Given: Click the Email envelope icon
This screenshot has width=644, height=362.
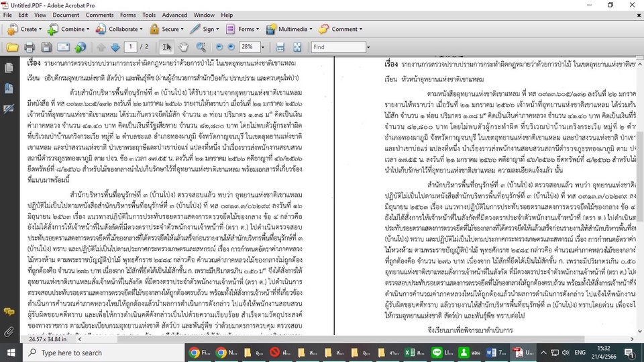Looking at the screenshot, I should 63,47.
